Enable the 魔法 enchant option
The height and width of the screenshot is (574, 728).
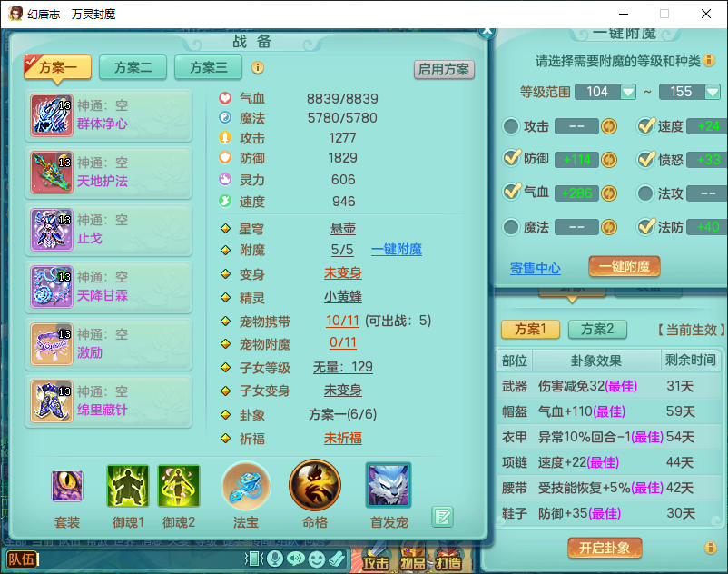coord(511,227)
